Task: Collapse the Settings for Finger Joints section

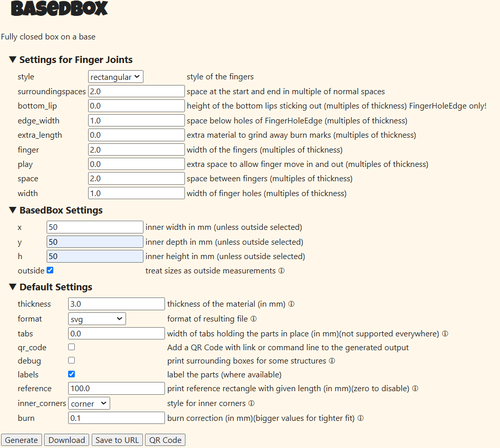Action: tap(71, 59)
